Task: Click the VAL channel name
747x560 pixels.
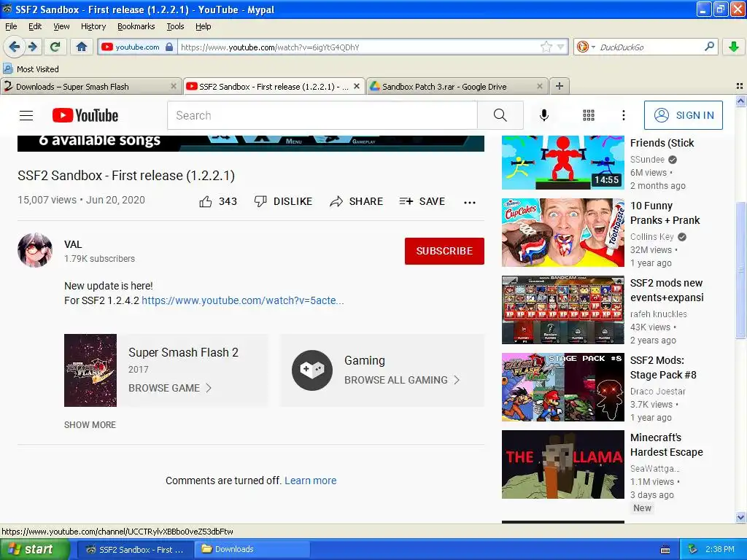Action: [73, 244]
